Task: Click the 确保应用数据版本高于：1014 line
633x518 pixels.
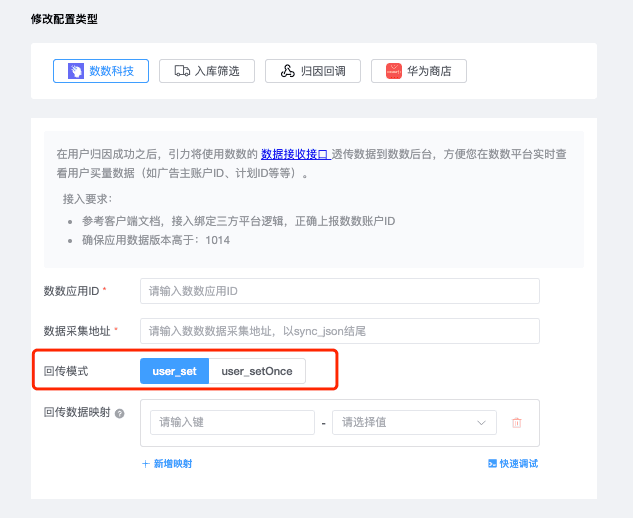Action: (x=156, y=240)
